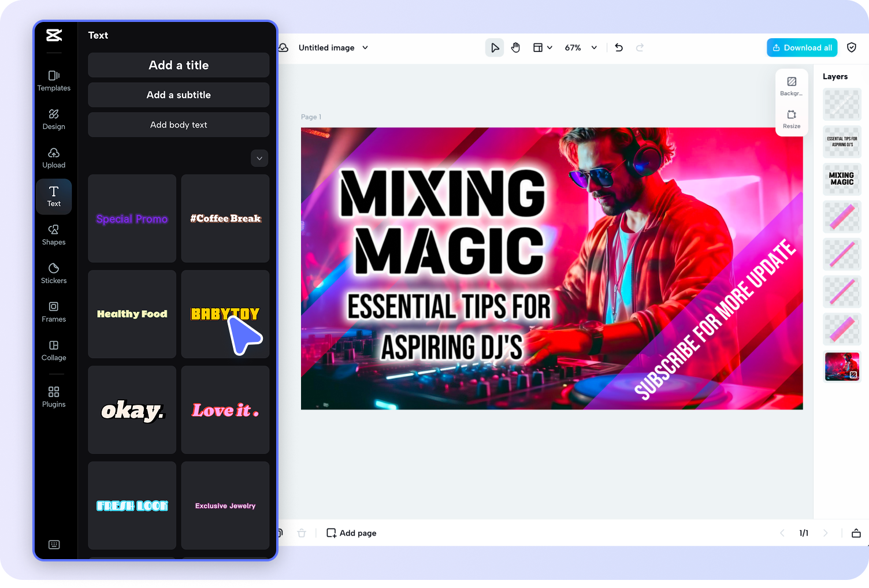Click the SUBSCRIBE FOR MORE UPDATE banner text
869x588 pixels.
click(x=715, y=320)
